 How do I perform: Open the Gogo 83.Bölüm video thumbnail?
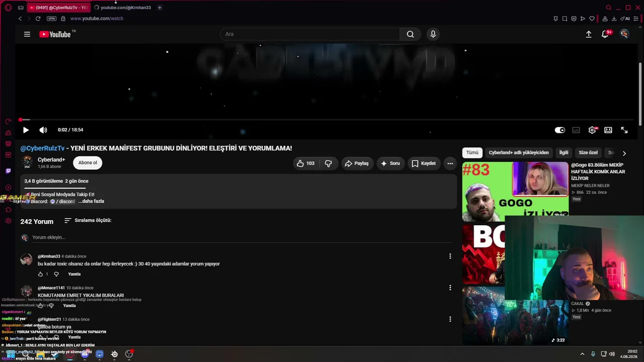pyautogui.click(x=515, y=191)
